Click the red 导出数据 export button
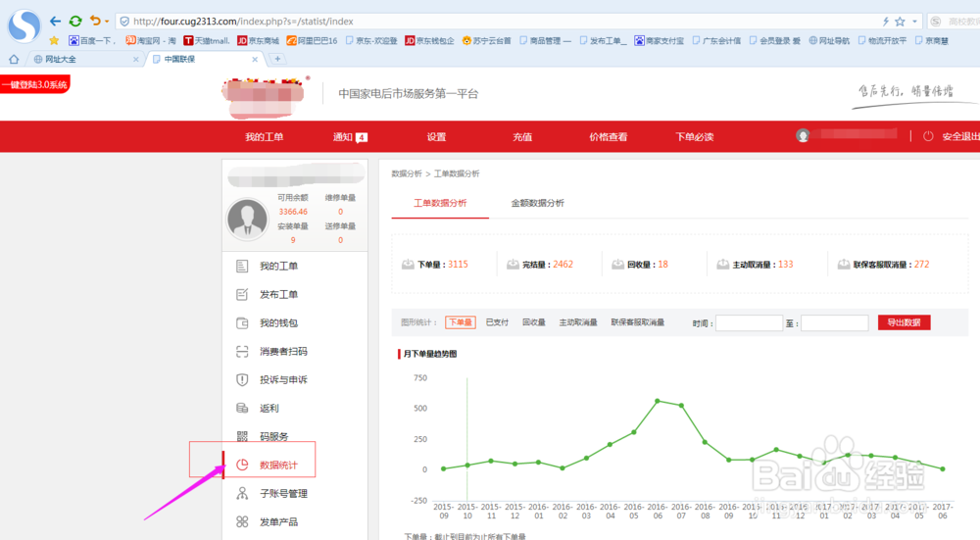Image resolution: width=980 pixels, height=540 pixels. click(904, 322)
